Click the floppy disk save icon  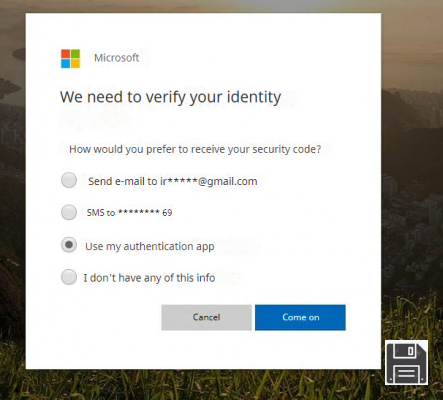tap(406, 362)
